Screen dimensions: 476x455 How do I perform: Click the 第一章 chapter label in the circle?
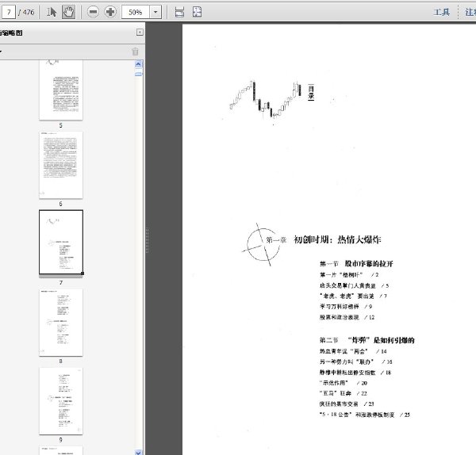(x=276, y=240)
